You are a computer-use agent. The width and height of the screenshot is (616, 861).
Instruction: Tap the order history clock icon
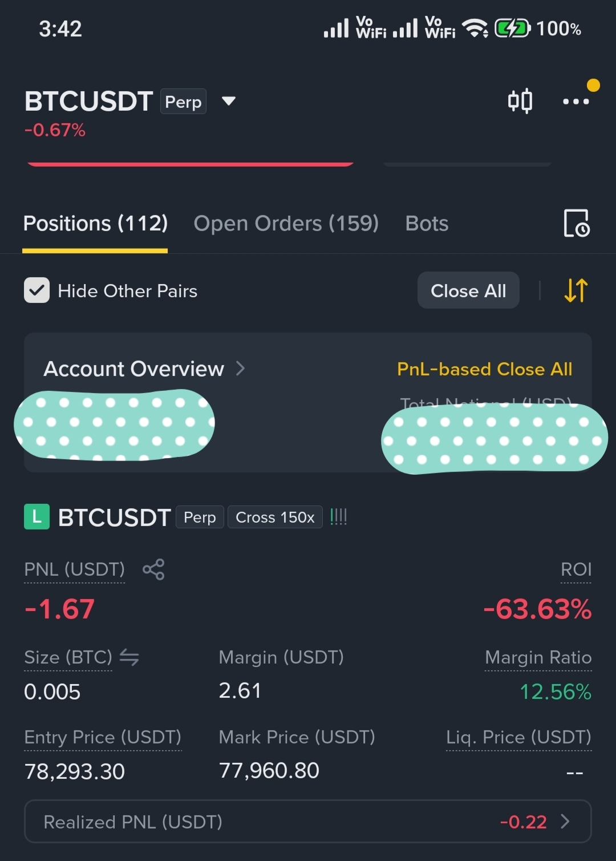[576, 223]
